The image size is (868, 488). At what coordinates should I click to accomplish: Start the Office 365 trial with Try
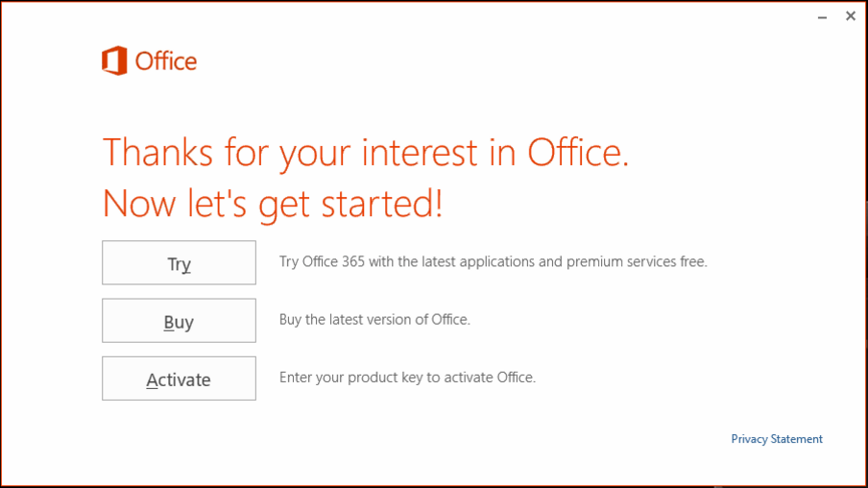tap(179, 262)
